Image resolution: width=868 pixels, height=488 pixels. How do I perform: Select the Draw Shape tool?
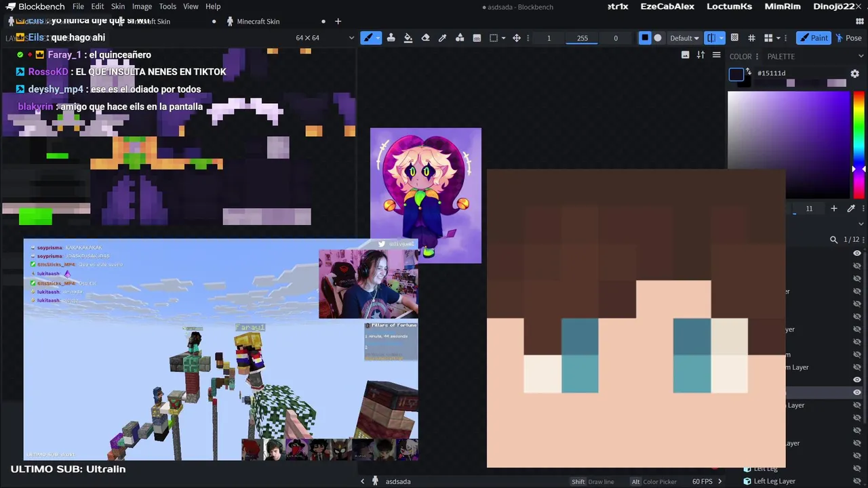(460, 38)
